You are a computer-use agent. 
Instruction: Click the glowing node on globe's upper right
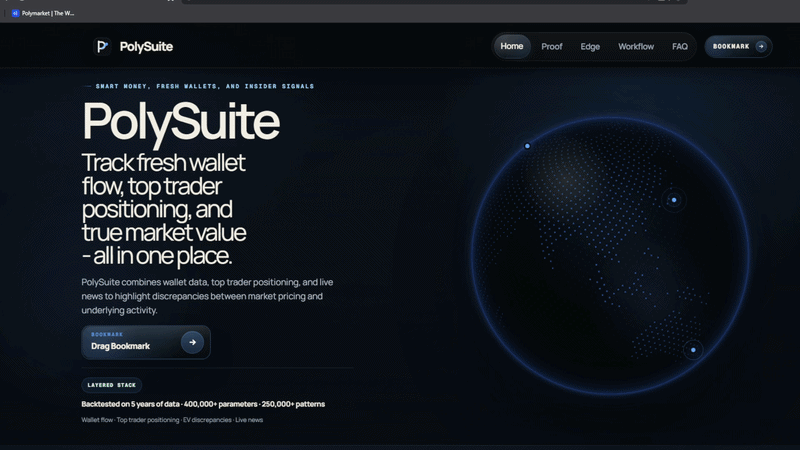(674, 200)
